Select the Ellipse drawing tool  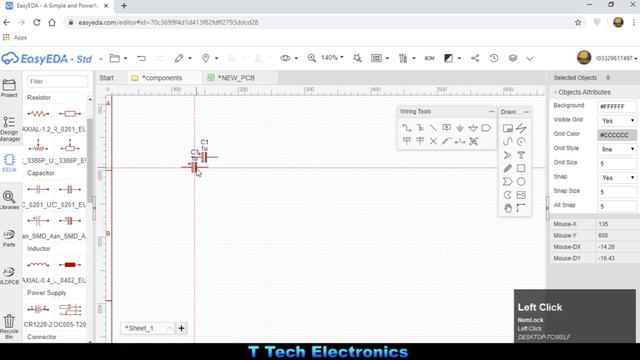pyautogui.click(x=521, y=182)
